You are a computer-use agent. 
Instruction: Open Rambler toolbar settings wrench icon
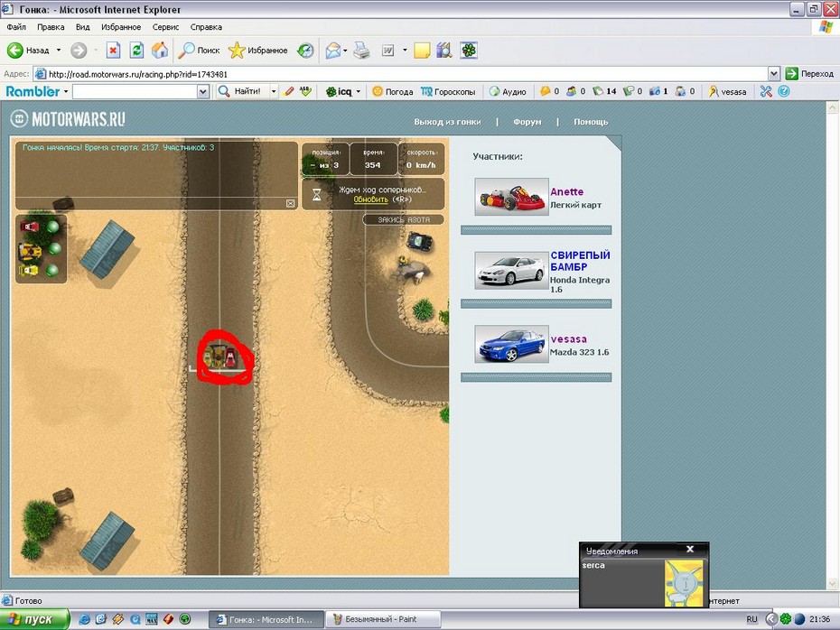pos(766,91)
